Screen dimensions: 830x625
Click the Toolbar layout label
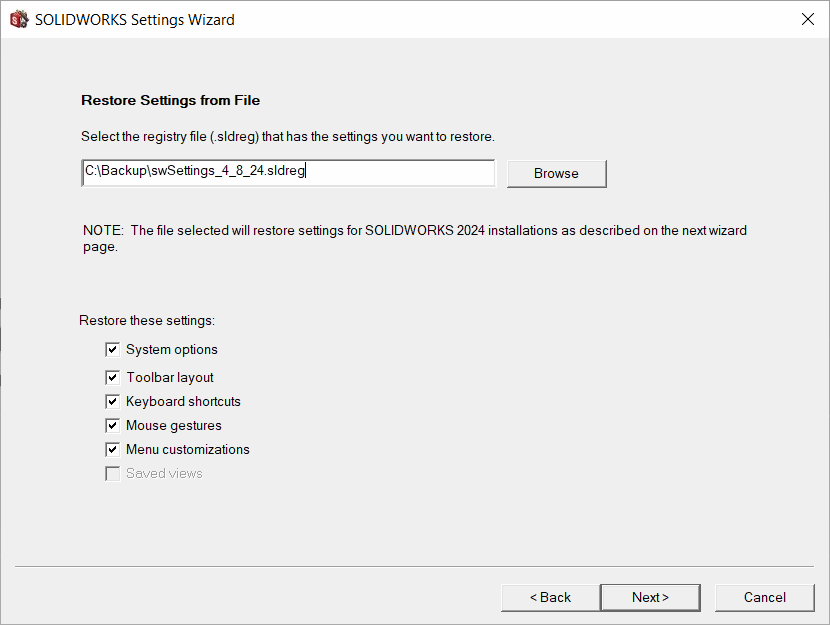pyautogui.click(x=169, y=377)
